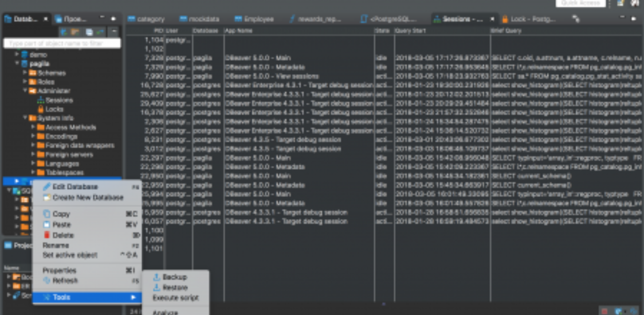The height and width of the screenshot is (315, 644).
Task: Click the object name filter field
Action: [62, 44]
